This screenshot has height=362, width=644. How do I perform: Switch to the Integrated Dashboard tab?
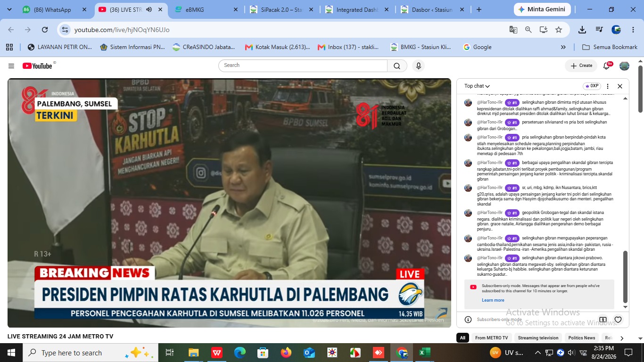coord(357,9)
